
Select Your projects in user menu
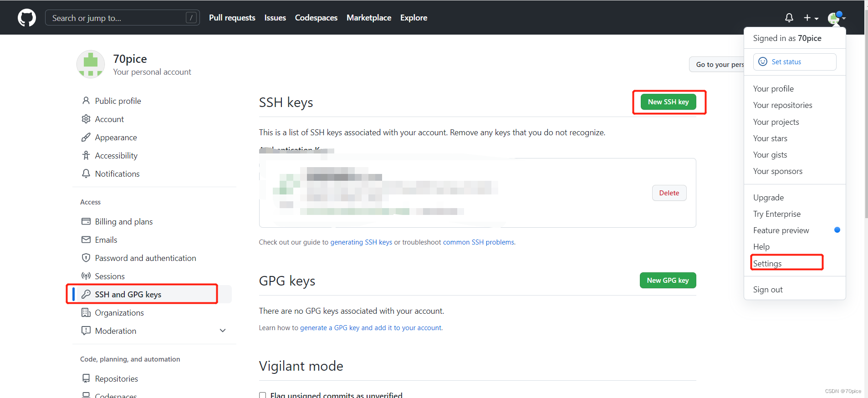776,122
